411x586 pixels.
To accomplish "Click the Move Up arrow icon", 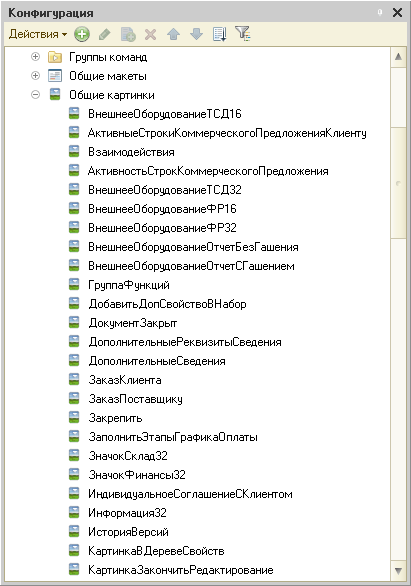I will (173, 34).
